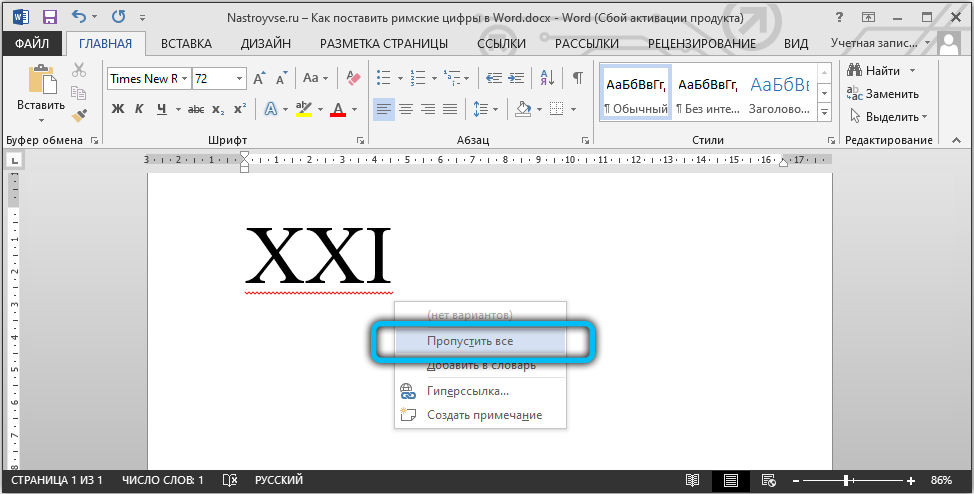Expand the styles gallery with the More arrow
Viewport: 974px width, 494px height.
tap(825, 110)
